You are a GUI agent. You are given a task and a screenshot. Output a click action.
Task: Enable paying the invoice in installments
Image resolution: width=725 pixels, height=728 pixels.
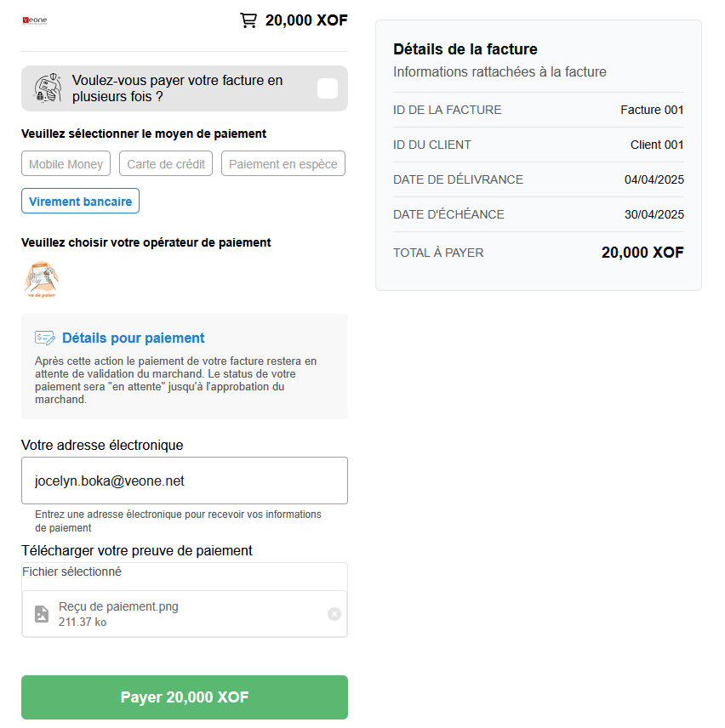coord(328,88)
